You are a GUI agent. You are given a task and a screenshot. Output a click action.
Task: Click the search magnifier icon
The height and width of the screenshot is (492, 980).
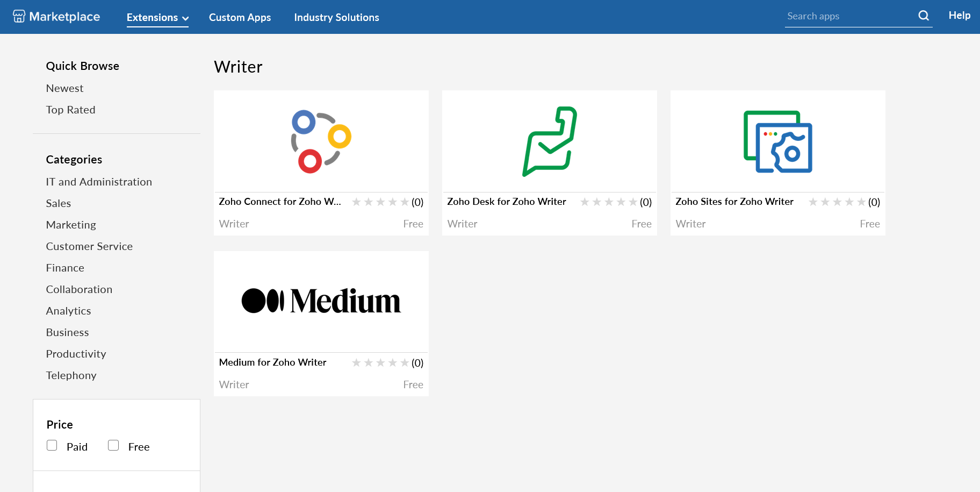[924, 16]
